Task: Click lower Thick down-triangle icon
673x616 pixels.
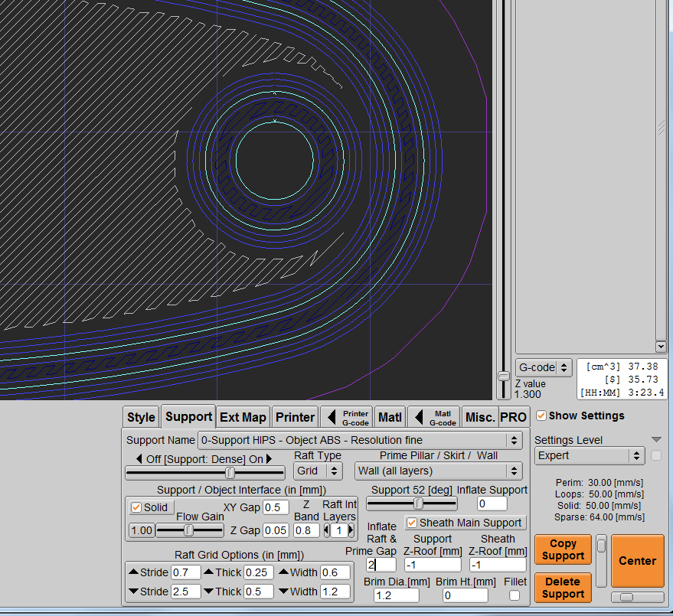Action: point(208,592)
